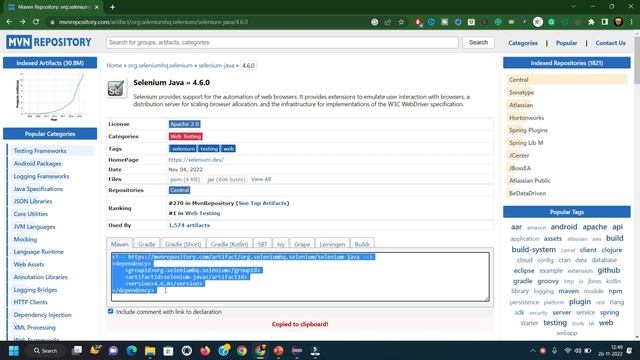Click the selenium tag
The width and height of the screenshot is (640, 360).
[183, 149]
